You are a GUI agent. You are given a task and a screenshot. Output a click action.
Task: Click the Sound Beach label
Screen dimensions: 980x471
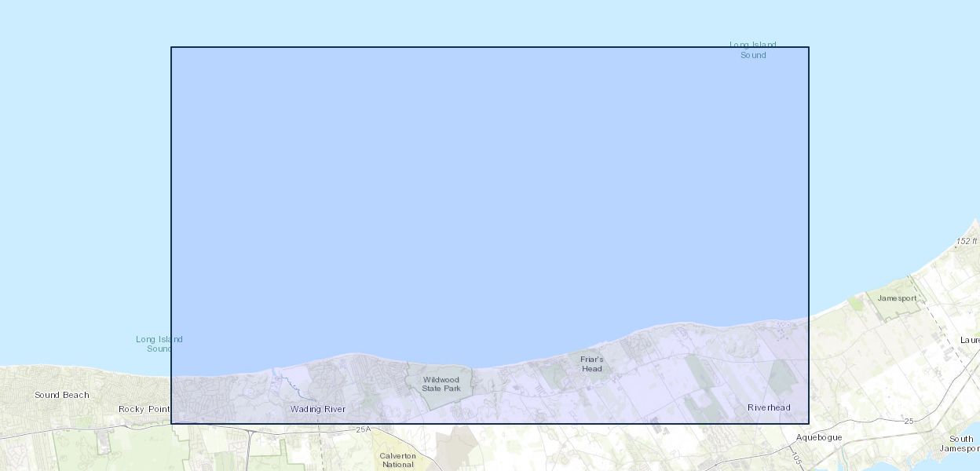61,395
